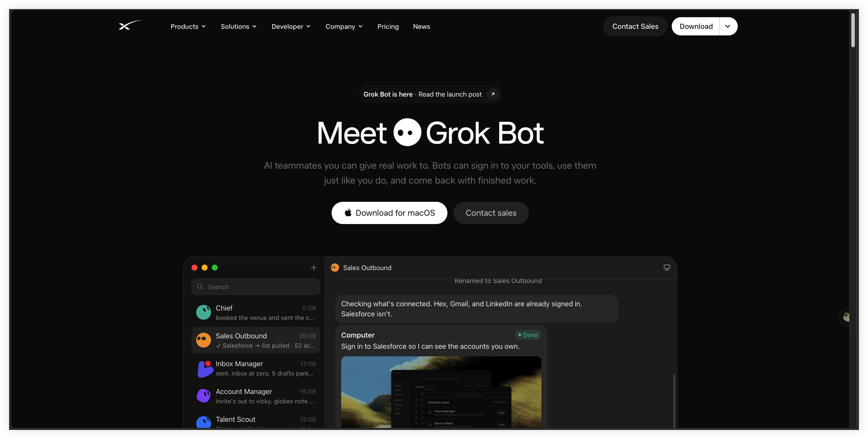Click the monitor icon in Sales Outbound header
The width and height of the screenshot is (868, 439).
pyautogui.click(x=666, y=268)
